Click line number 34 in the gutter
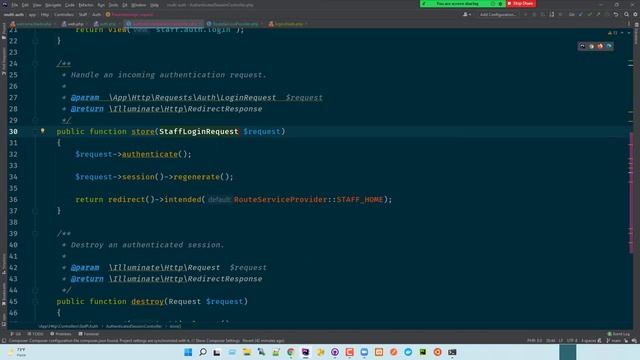Viewport: 640px width, 360px height. (13, 177)
